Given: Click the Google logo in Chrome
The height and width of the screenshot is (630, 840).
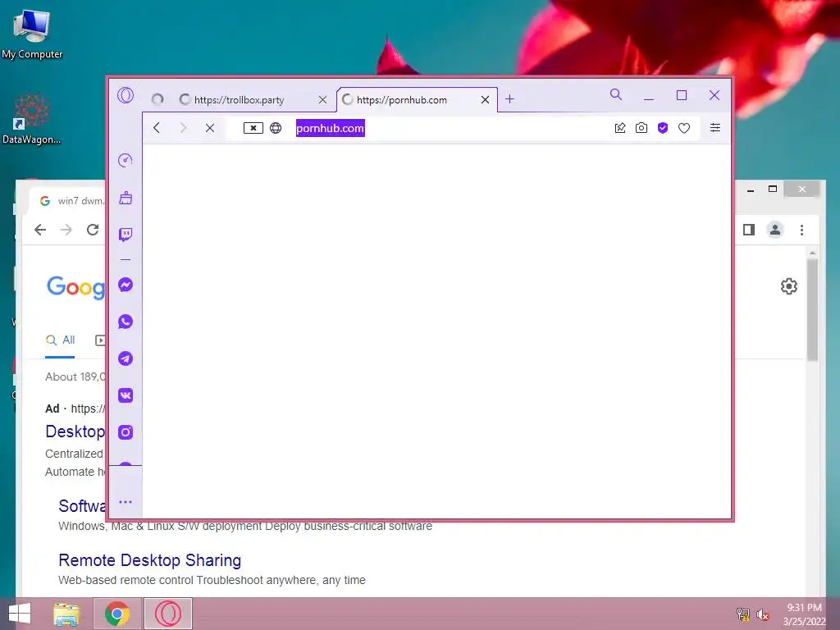Looking at the screenshot, I should [75, 286].
